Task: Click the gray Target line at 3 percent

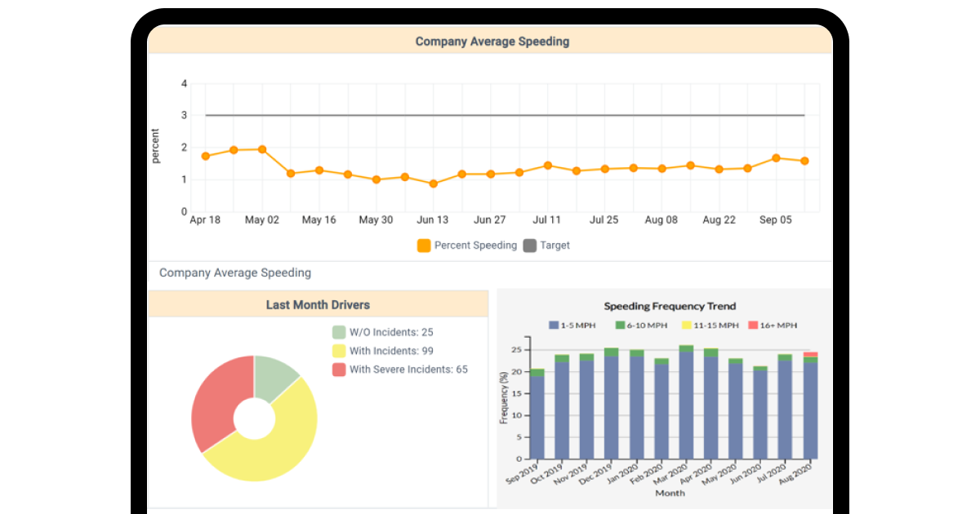Action: click(x=505, y=115)
